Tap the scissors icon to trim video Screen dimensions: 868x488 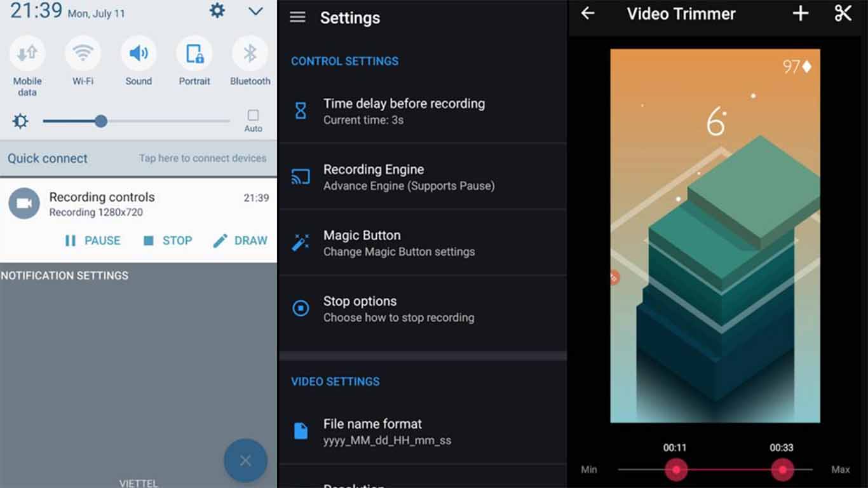coord(843,13)
